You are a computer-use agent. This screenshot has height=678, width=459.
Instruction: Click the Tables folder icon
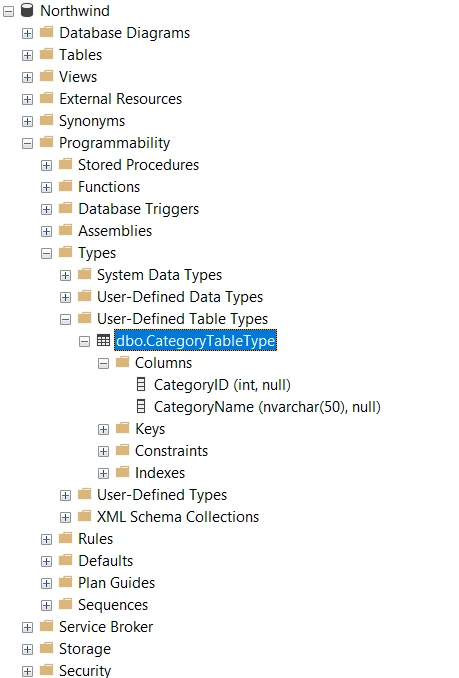pos(46,54)
